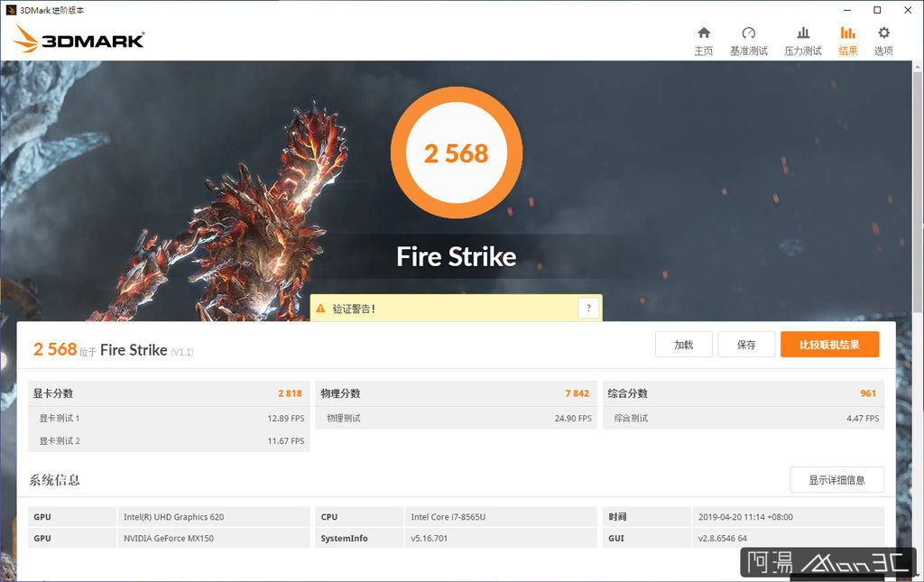Click the large 2 568 score circle
Viewport: 924px width, 582px height.
pos(457,153)
